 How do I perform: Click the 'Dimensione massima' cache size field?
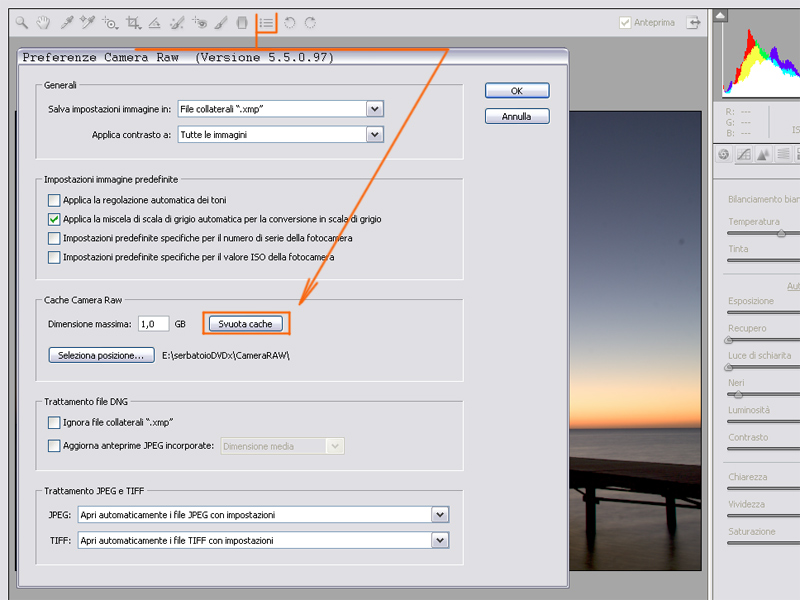point(153,324)
